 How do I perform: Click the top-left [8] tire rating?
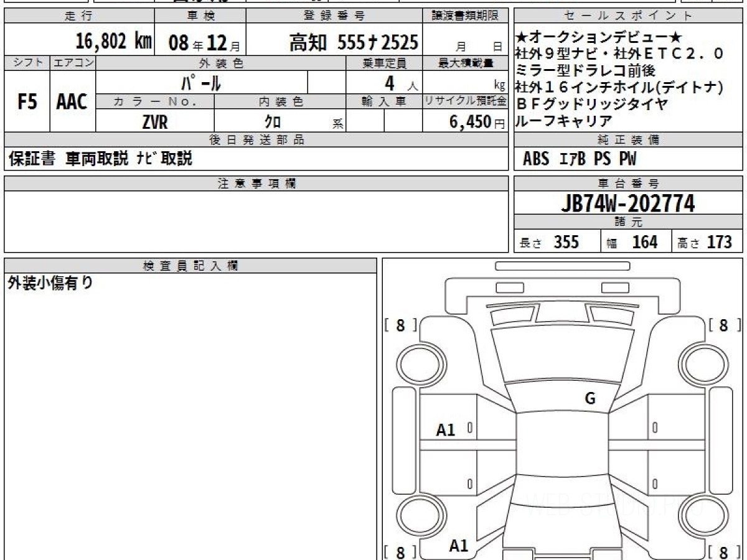point(400,325)
